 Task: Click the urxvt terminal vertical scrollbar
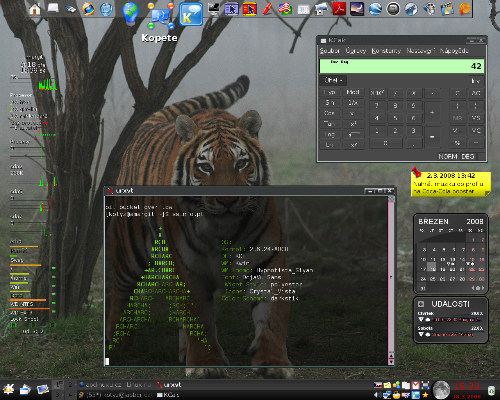[391, 280]
